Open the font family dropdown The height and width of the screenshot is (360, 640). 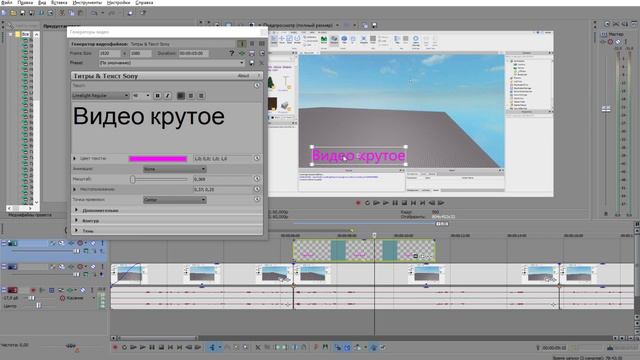click(100, 96)
